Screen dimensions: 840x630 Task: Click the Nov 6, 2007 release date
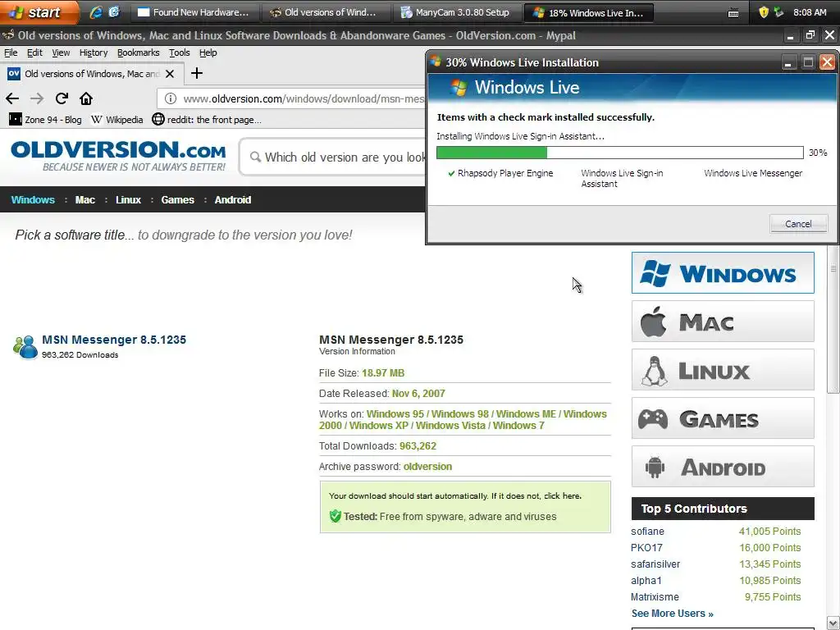pos(418,394)
